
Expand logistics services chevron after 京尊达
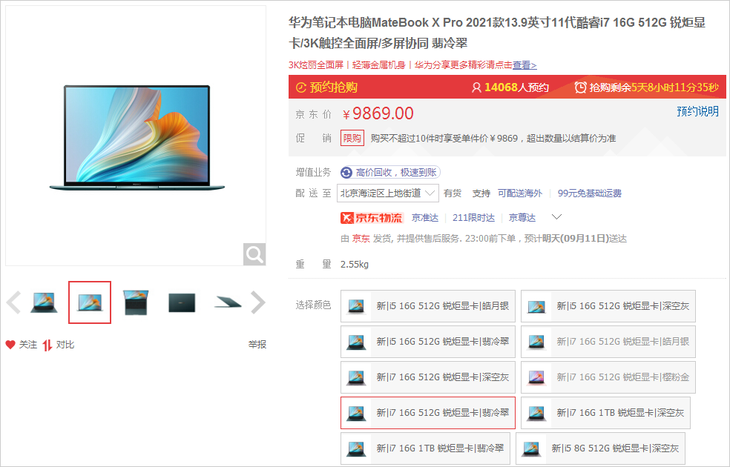(557, 217)
